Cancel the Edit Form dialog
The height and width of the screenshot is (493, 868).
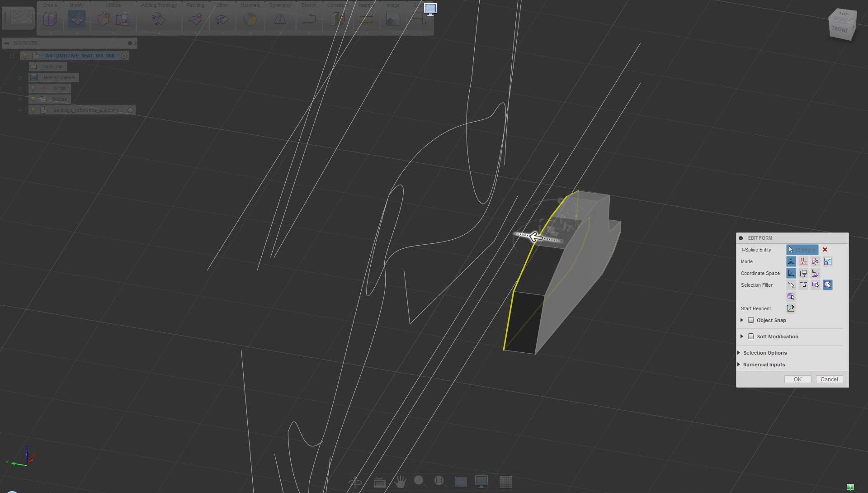coord(829,379)
